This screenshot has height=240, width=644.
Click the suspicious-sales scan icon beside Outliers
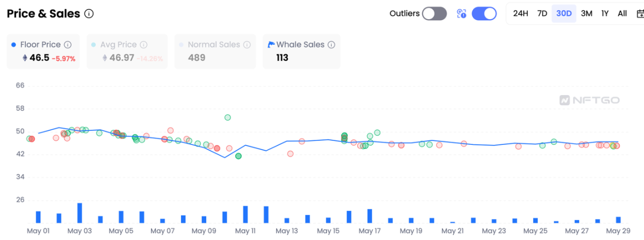click(x=461, y=13)
